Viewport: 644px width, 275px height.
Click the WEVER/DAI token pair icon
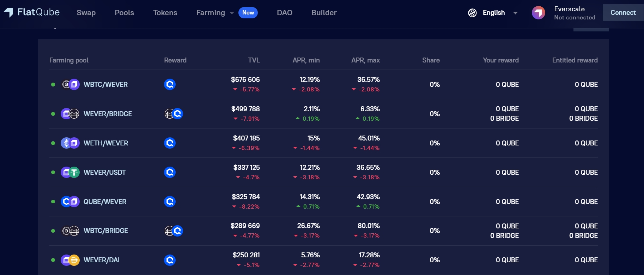point(70,260)
